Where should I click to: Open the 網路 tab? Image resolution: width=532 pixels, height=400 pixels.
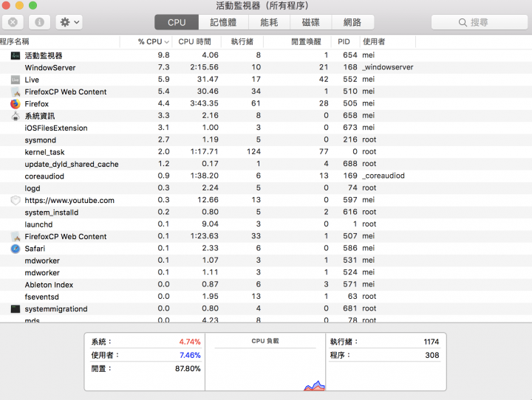[x=352, y=22]
